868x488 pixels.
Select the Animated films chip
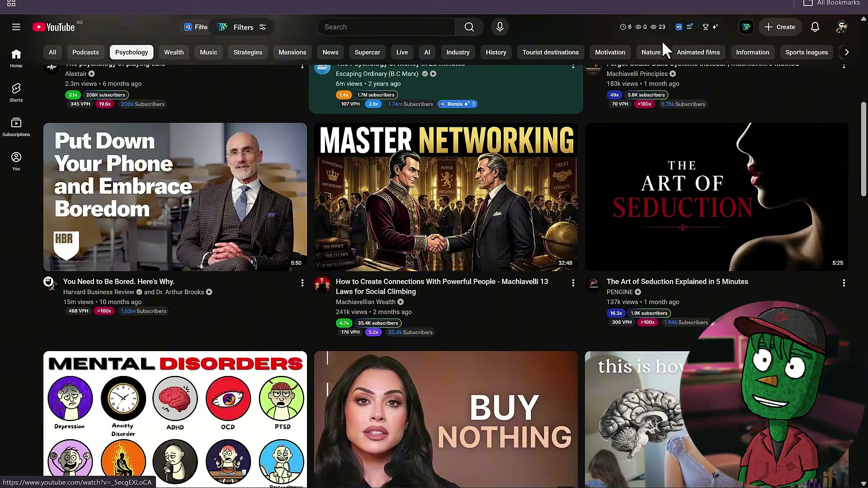(698, 52)
